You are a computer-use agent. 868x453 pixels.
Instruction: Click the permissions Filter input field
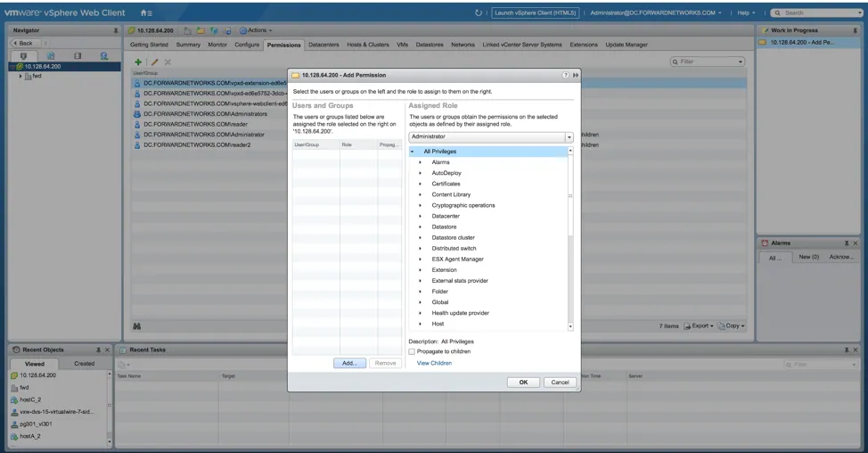pos(708,62)
